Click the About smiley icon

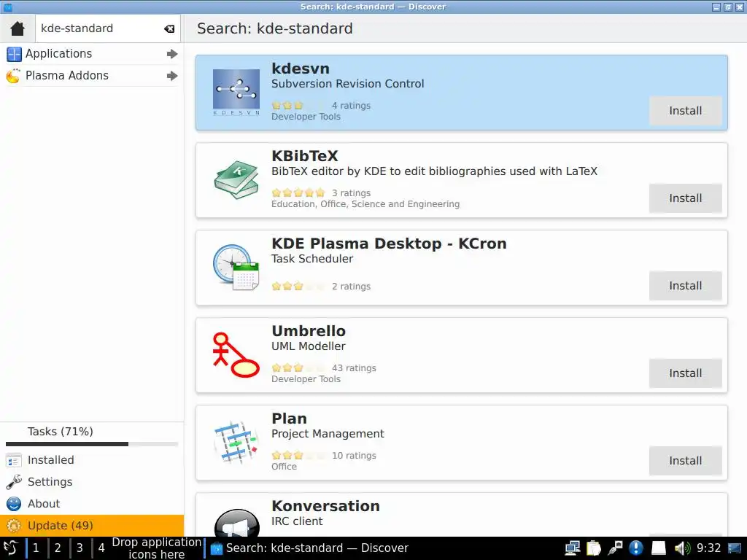point(14,504)
